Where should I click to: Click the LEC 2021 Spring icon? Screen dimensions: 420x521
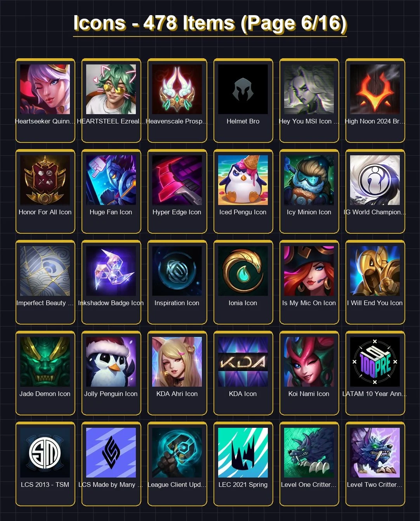[x=243, y=453]
